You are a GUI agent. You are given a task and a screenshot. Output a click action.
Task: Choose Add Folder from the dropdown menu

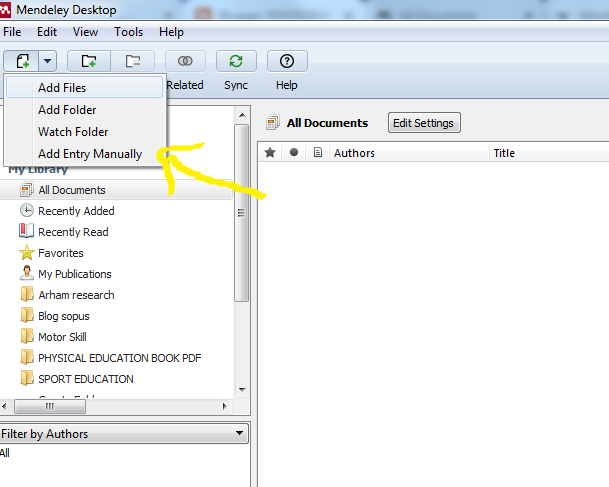click(85, 110)
